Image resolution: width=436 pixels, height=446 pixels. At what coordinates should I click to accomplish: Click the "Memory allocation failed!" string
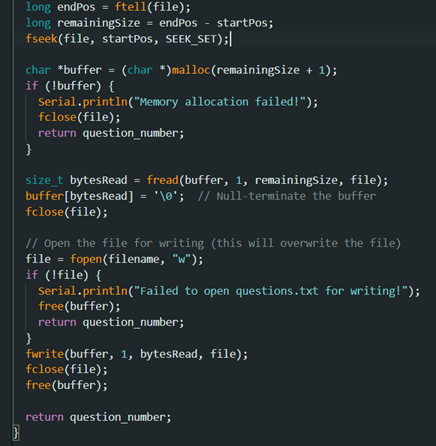tap(220, 102)
